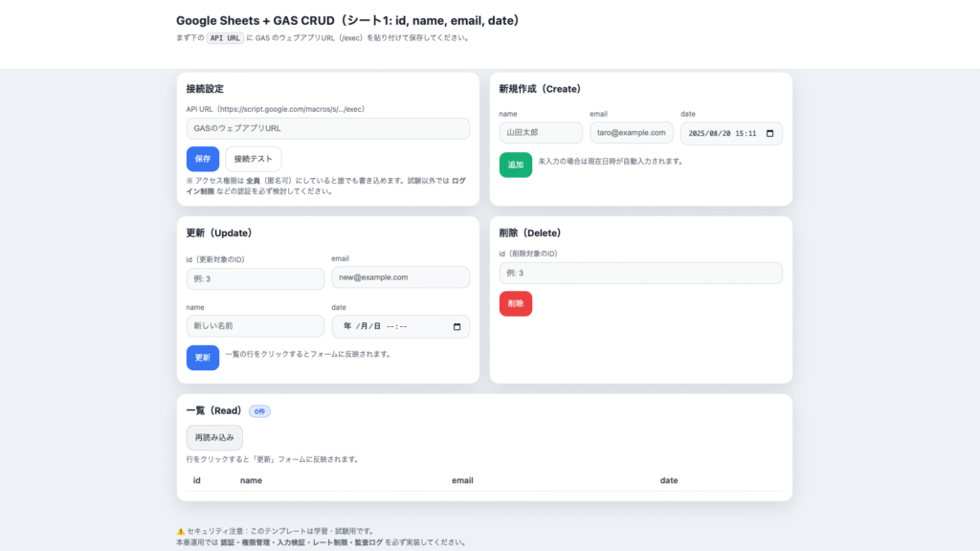
Task: Click the Update date field
Action: 401,326
